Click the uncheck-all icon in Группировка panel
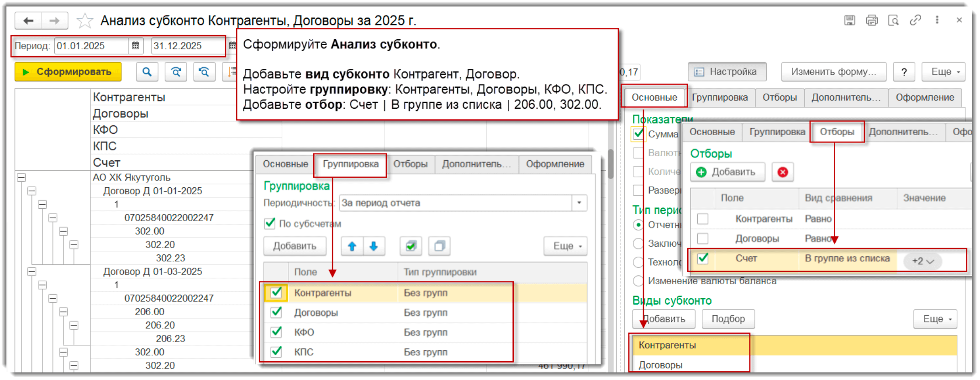The width and height of the screenshot is (980, 380). pos(439,246)
